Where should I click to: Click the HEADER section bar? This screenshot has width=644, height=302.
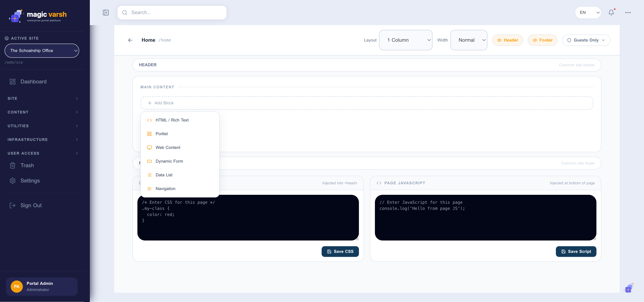pyautogui.click(x=367, y=65)
